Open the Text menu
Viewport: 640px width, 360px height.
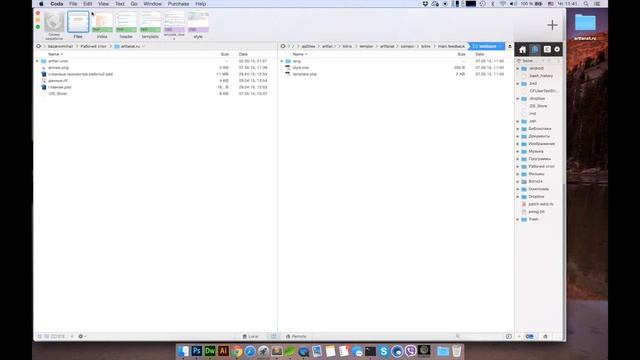[x=120, y=4]
